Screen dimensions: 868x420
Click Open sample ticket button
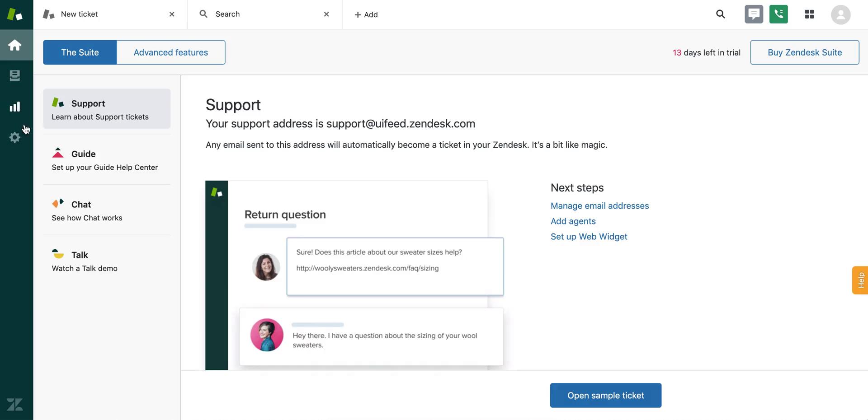[x=605, y=396]
